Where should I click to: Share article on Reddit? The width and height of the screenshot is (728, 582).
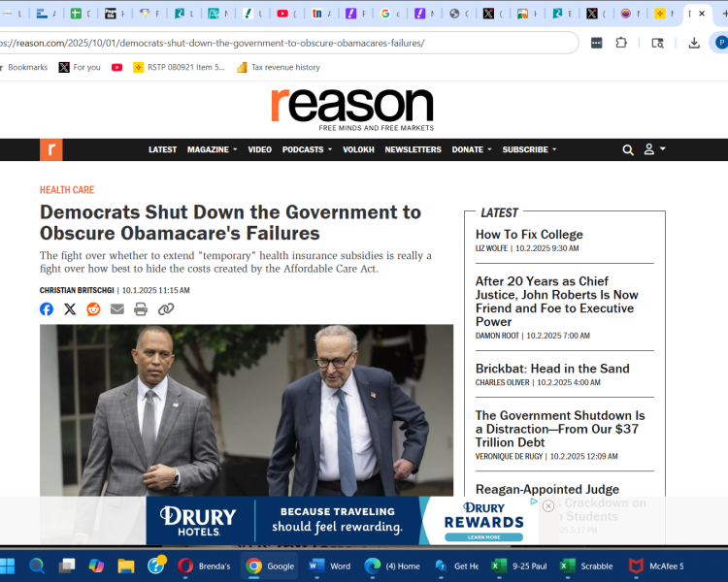point(93,309)
